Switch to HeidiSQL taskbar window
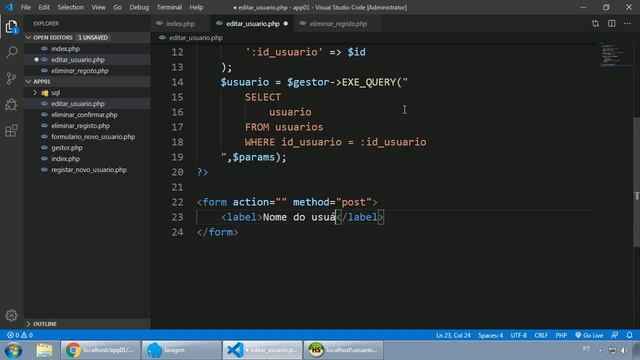 click(x=343, y=350)
